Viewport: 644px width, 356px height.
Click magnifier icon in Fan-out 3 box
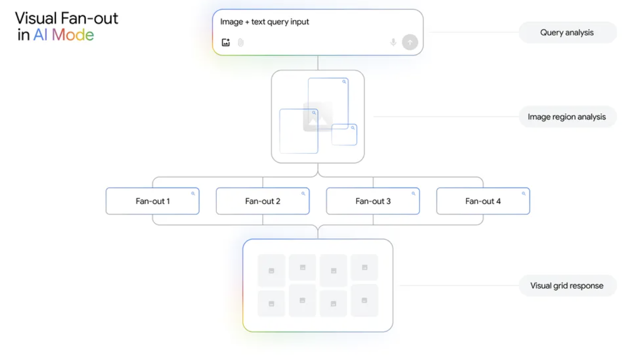tap(414, 193)
